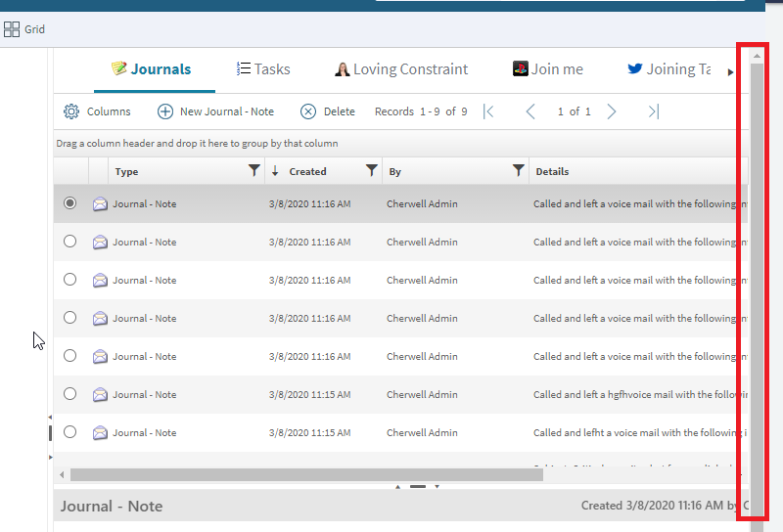Click the New Journal - Note plus icon
The image size is (783, 532).
[x=165, y=111]
